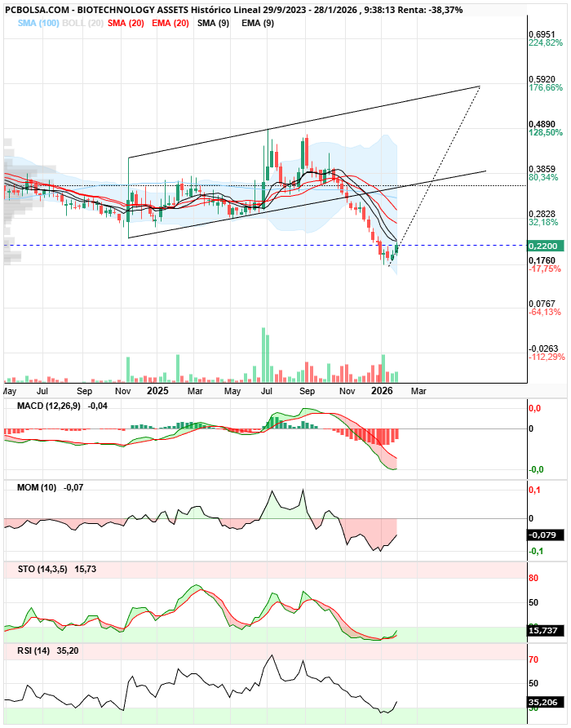Click the 2025 year mark on time axis
This screenshot has height=728, width=571.
157,391
